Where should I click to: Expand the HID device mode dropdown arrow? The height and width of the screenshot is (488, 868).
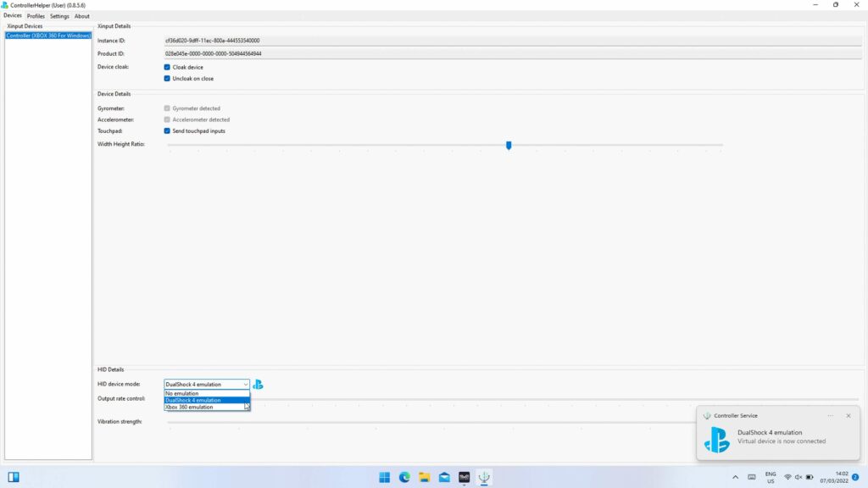(x=245, y=384)
